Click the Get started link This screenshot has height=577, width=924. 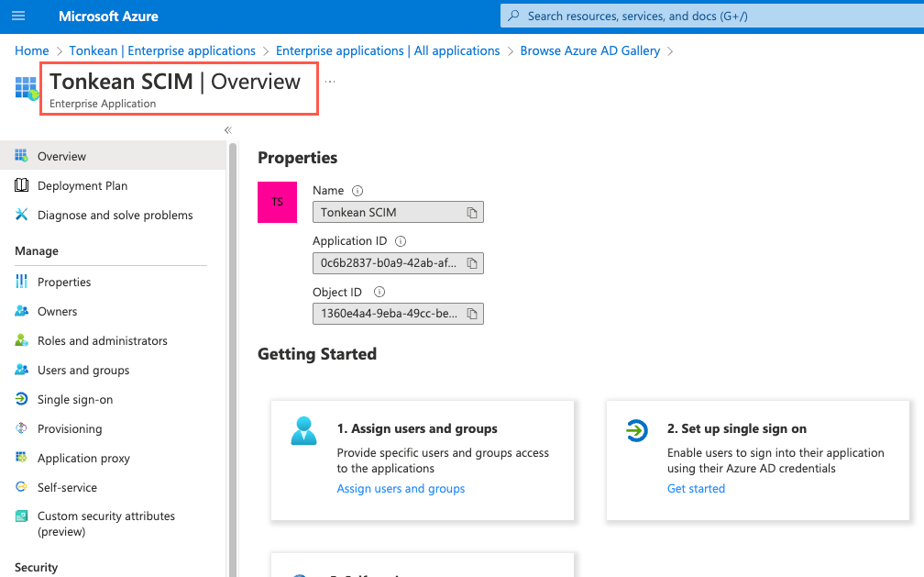click(696, 489)
